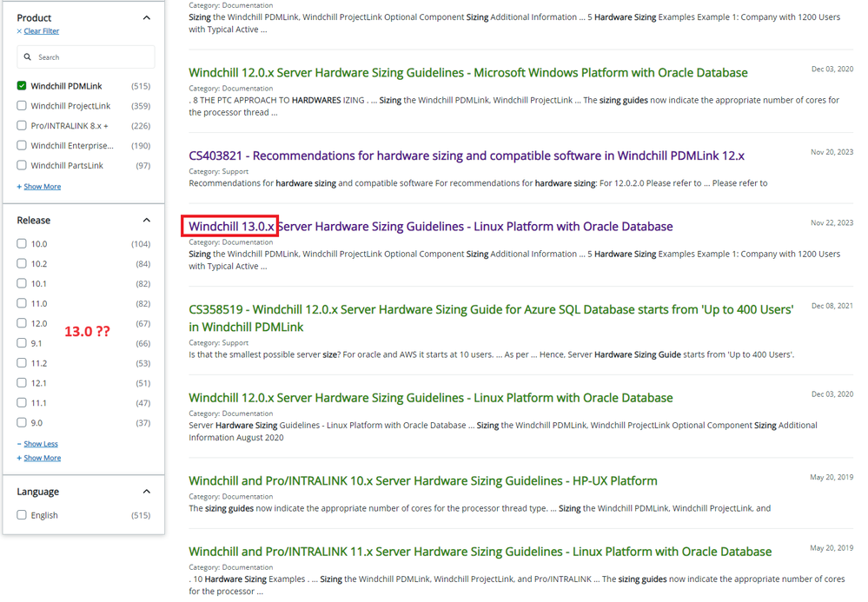The height and width of the screenshot is (602, 868).
Task: Type in the Product search field
Action: pyautogui.click(x=91, y=57)
